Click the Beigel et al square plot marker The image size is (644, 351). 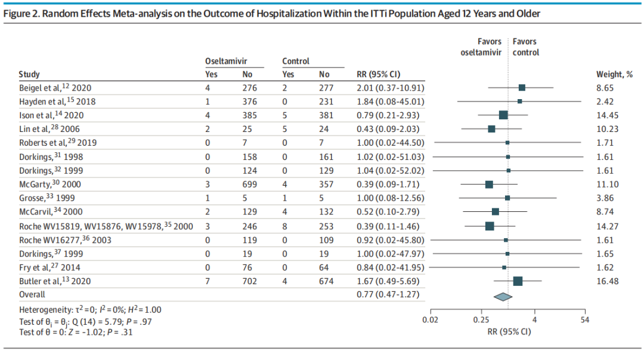tap(522, 87)
